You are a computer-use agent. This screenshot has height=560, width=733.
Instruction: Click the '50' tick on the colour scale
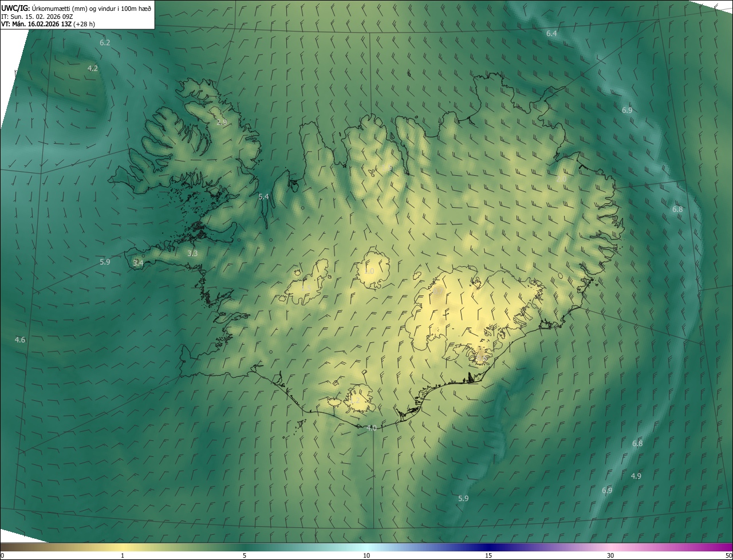[x=728, y=555]
